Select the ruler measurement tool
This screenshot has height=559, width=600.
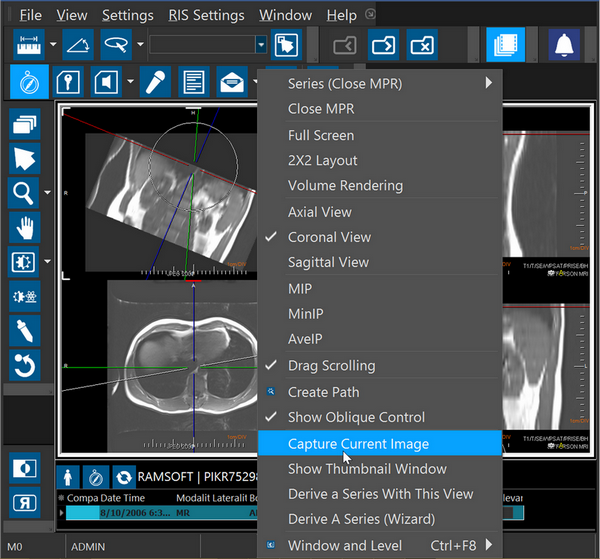pos(32,44)
